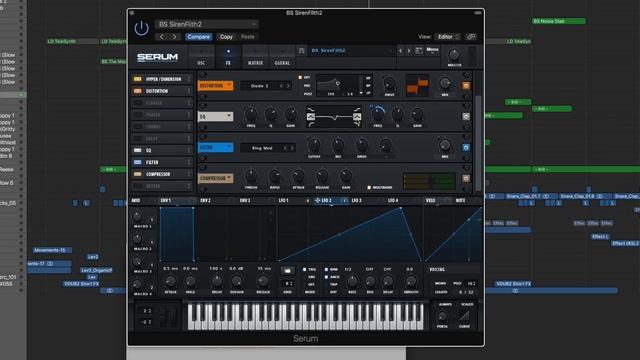Open the View Editor dropdown

click(x=447, y=37)
